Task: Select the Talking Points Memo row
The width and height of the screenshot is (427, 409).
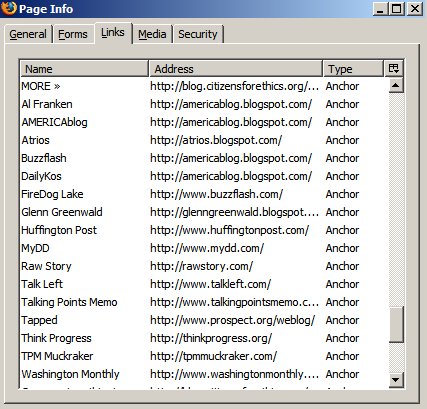Action: pos(204,302)
